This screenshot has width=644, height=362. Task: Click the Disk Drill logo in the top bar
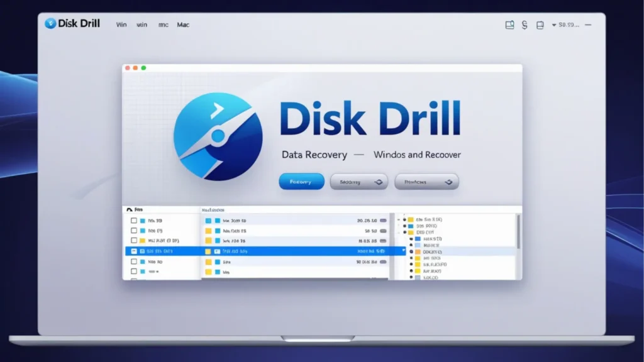72,23
